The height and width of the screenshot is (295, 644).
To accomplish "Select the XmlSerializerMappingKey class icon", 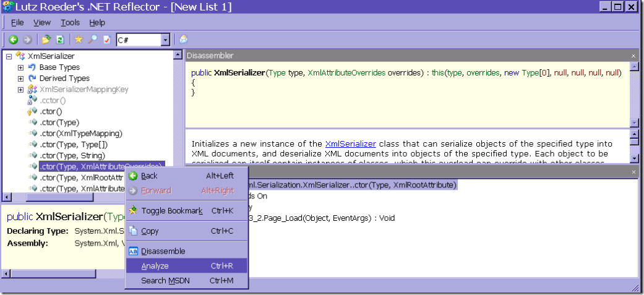I will coord(32,89).
